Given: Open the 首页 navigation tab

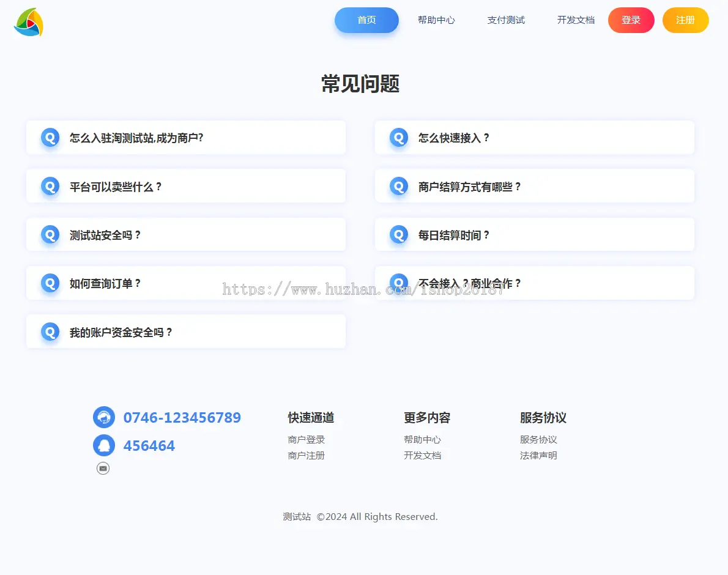Looking at the screenshot, I should coord(367,20).
